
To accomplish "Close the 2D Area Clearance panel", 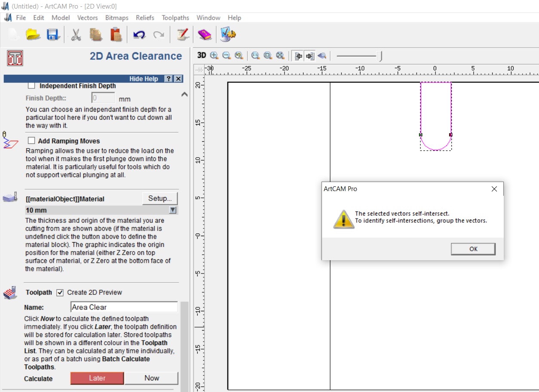I will 178,79.
